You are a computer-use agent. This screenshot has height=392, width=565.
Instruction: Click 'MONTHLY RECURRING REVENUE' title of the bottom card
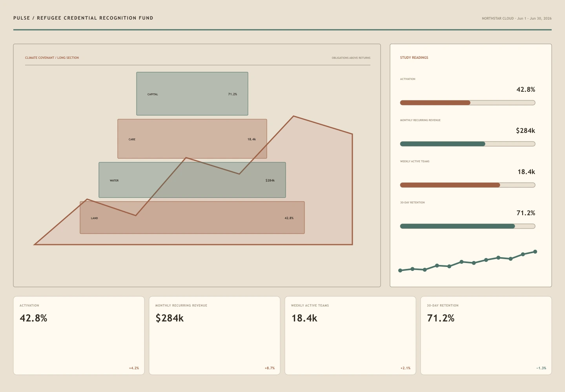(x=181, y=305)
